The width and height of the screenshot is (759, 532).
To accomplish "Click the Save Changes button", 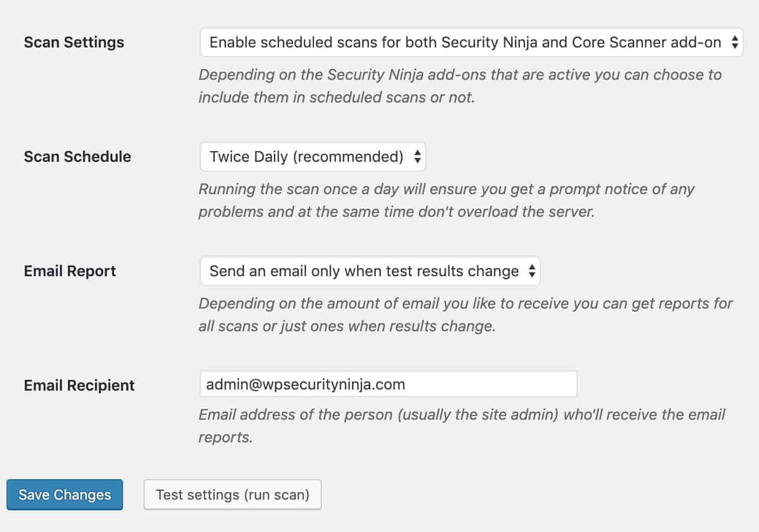I will coord(65,495).
